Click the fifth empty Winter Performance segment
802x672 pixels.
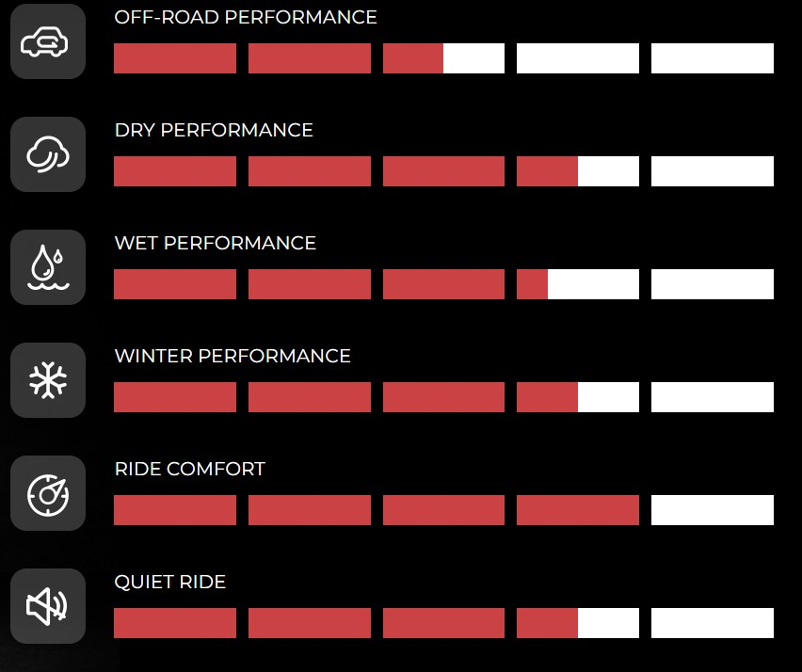pos(712,397)
